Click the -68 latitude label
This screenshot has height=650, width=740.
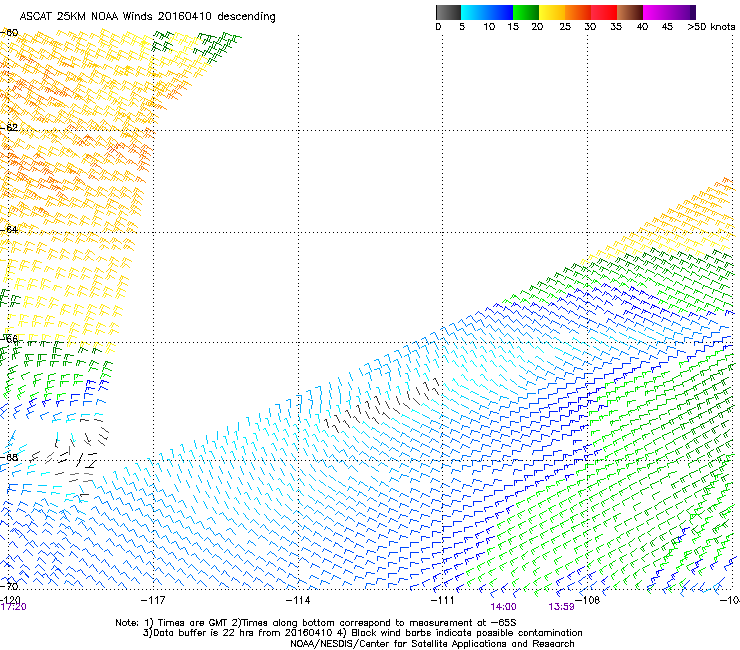(9, 457)
